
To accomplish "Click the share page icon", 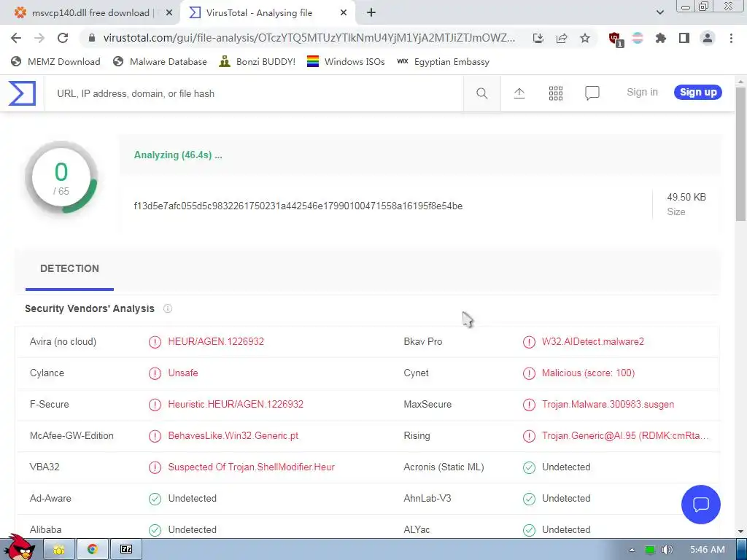I will 562,38.
